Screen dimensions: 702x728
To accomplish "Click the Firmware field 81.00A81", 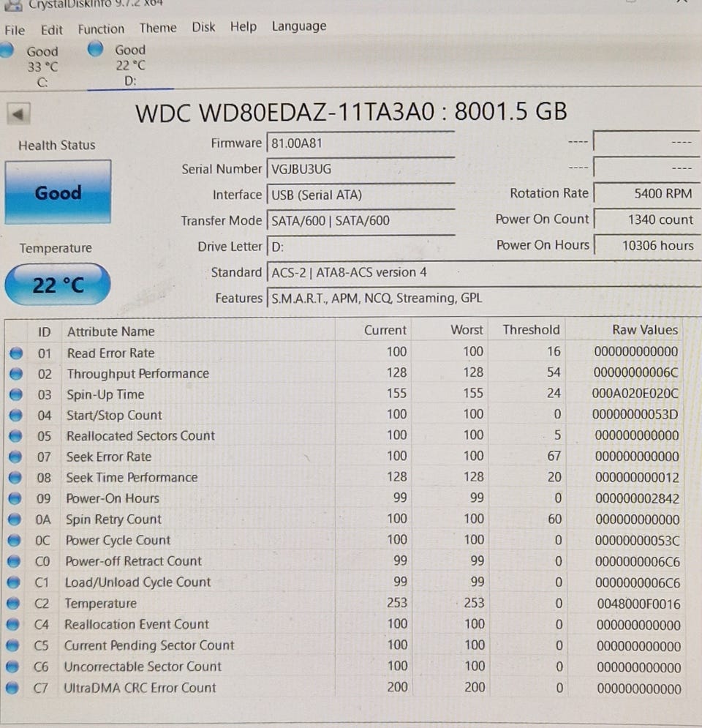I will coord(361,143).
